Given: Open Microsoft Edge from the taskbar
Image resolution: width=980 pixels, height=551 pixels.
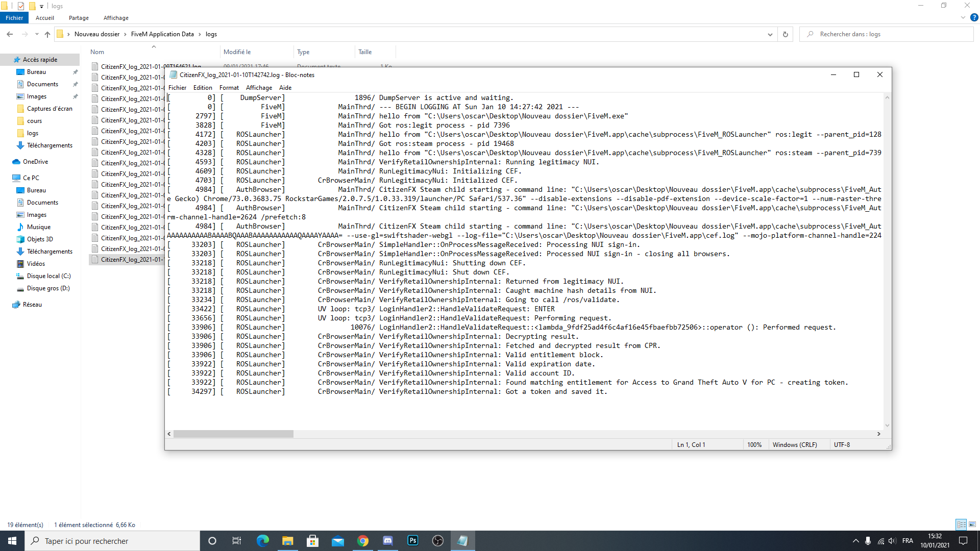Looking at the screenshot, I should [262, 541].
